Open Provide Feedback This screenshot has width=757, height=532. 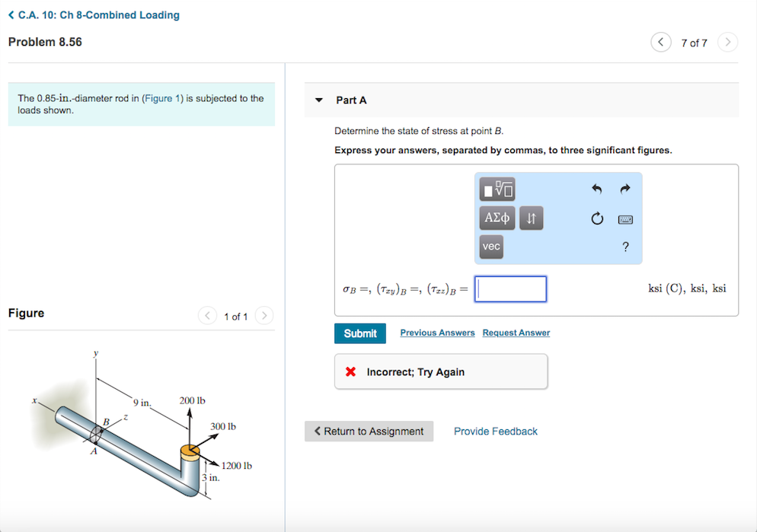click(495, 431)
